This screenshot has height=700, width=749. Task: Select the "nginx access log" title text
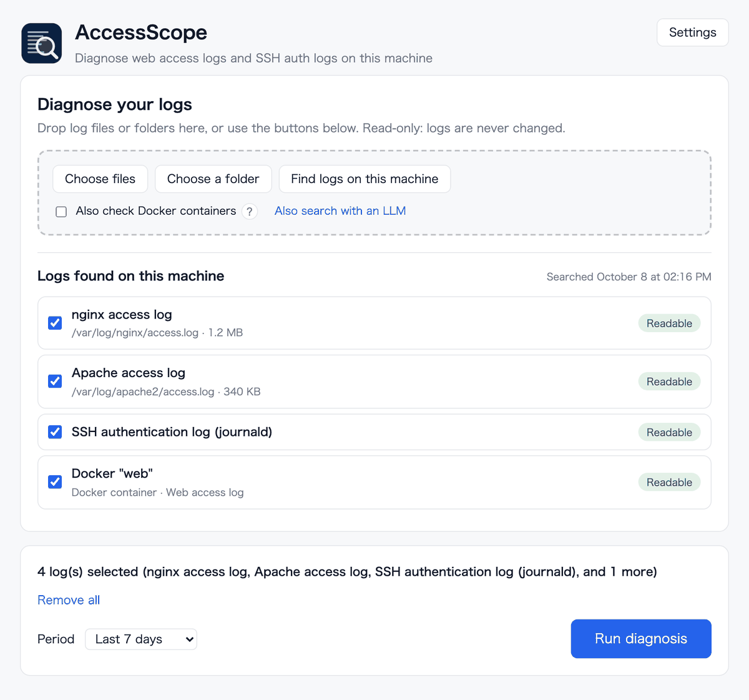122,315
